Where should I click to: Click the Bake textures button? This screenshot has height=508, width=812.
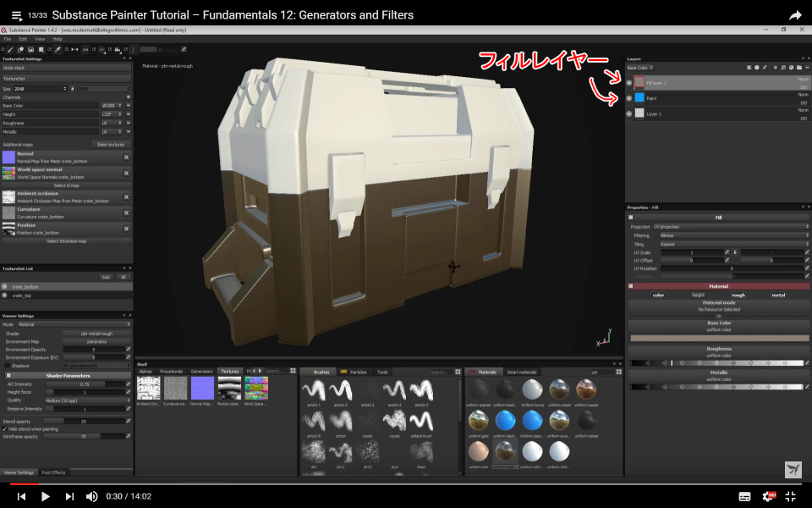point(111,145)
